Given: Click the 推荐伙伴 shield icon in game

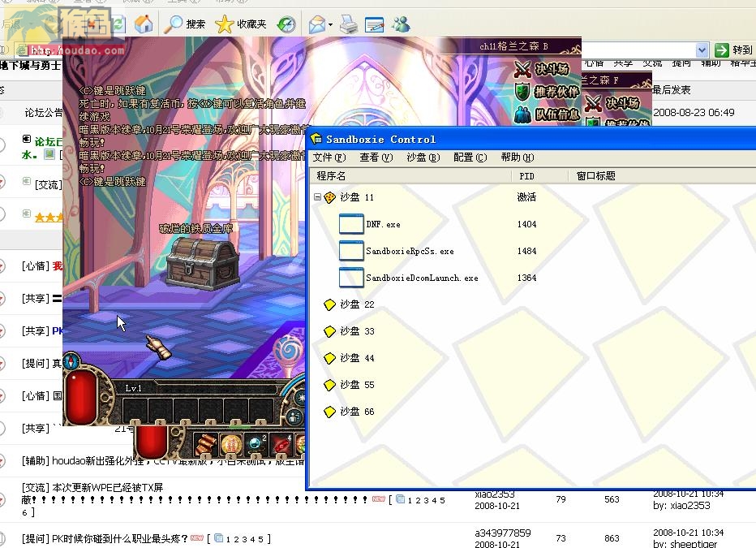Looking at the screenshot, I should [x=522, y=92].
